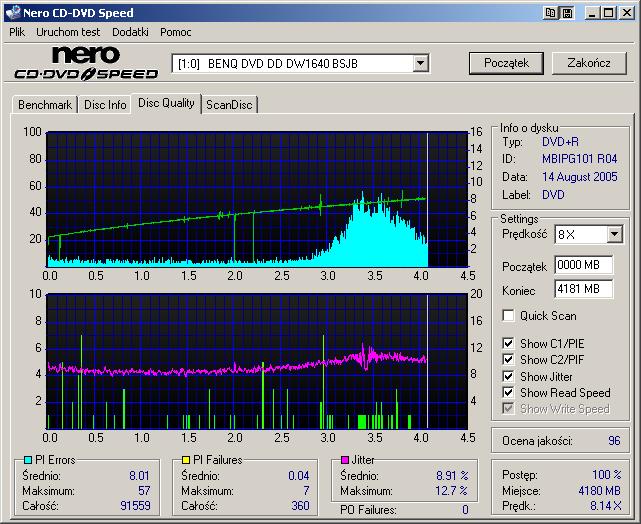The width and height of the screenshot is (641, 524).
Task: Click the cyan PI Errors legend swatch
Action: (x=28, y=460)
